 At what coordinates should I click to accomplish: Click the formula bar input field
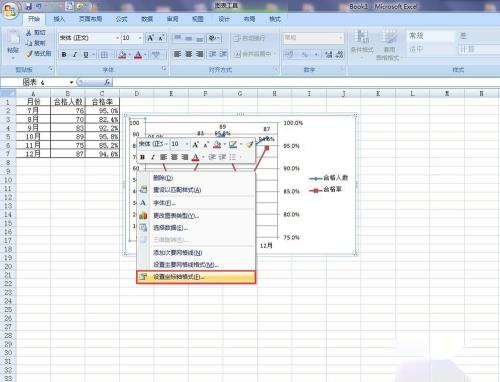click(x=306, y=82)
